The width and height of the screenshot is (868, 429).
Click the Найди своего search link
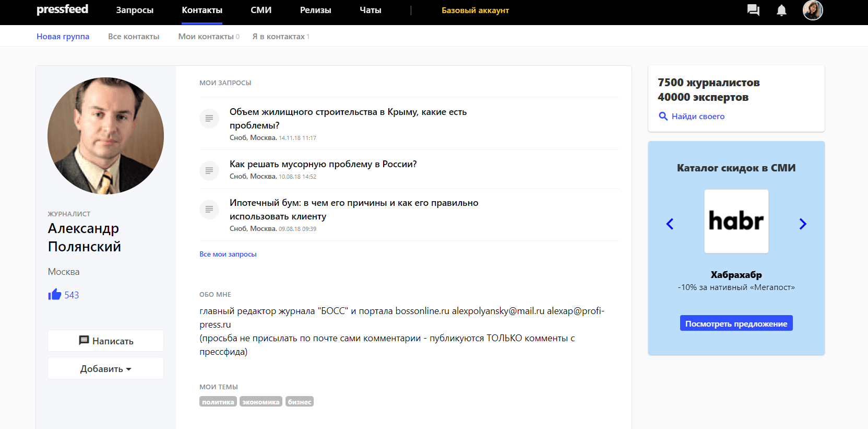pyautogui.click(x=697, y=117)
